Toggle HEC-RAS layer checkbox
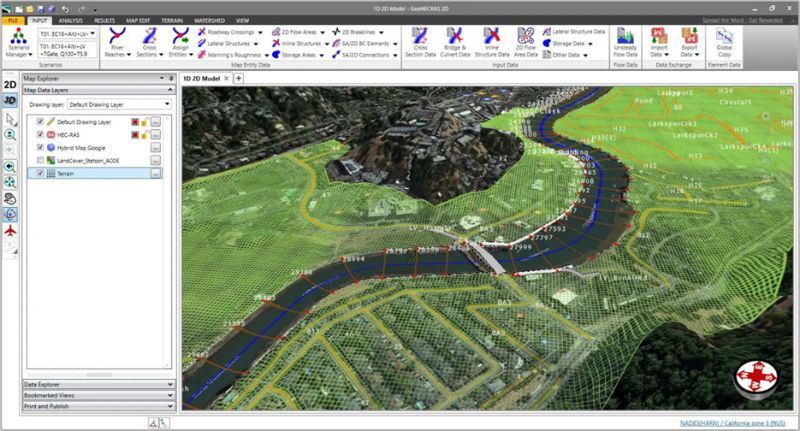The width and height of the screenshot is (800, 431). (x=40, y=134)
